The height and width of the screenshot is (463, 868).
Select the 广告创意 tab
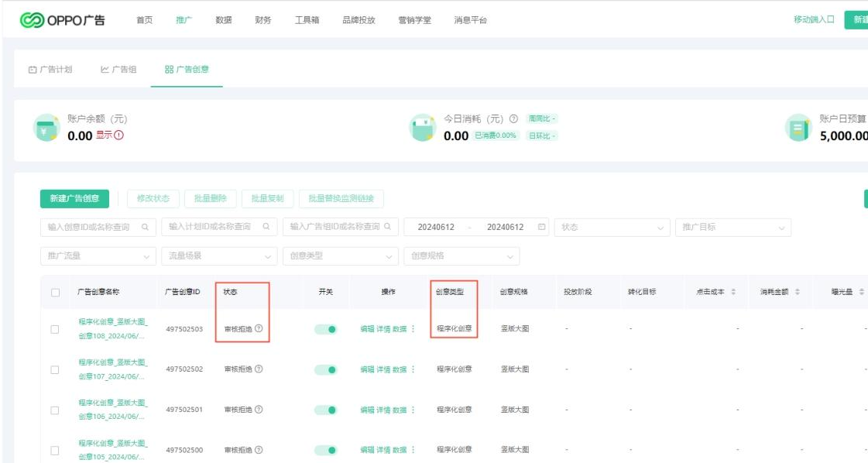coord(187,69)
